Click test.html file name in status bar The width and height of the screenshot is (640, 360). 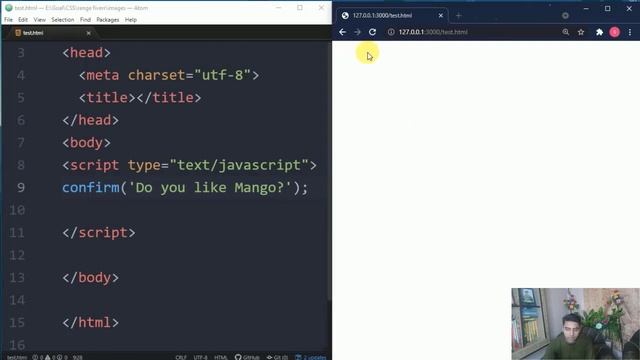[17, 357]
